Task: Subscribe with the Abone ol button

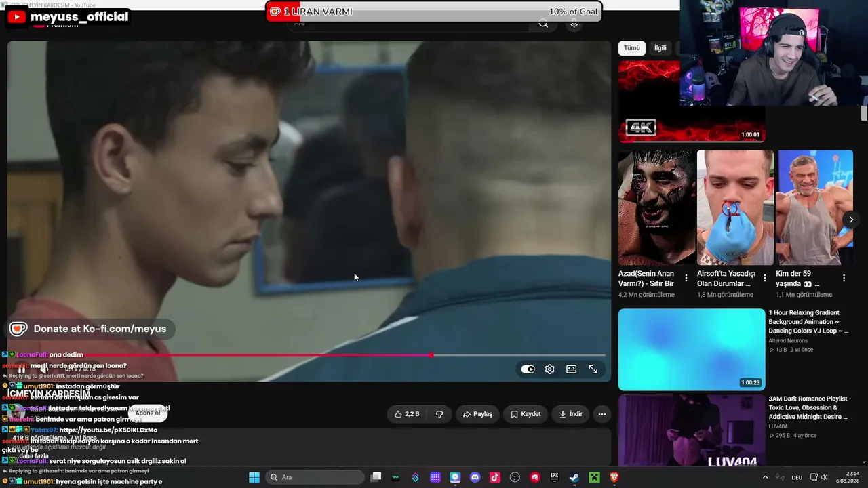Action: [148, 413]
